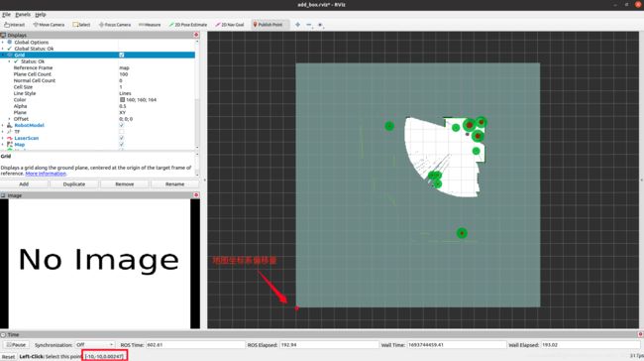The width and height of the screenshot is (644, 361).
Task: Click the minus remove-tool icon in toolbar
Action: coord(309,25)
